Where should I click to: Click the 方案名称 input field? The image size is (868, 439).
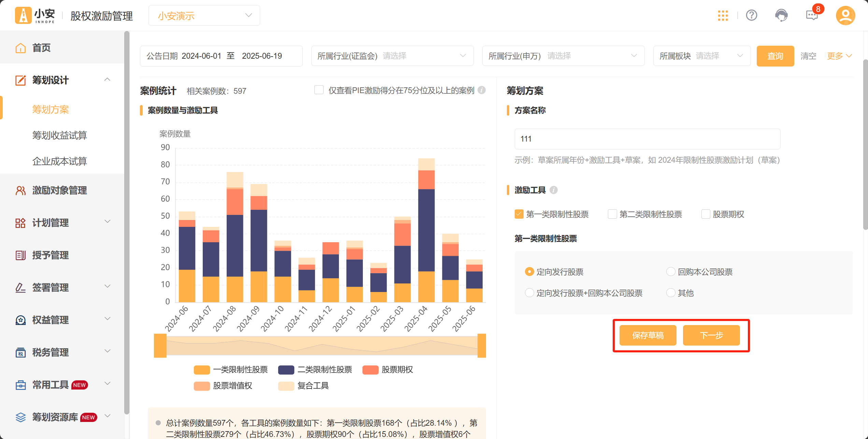647,139
